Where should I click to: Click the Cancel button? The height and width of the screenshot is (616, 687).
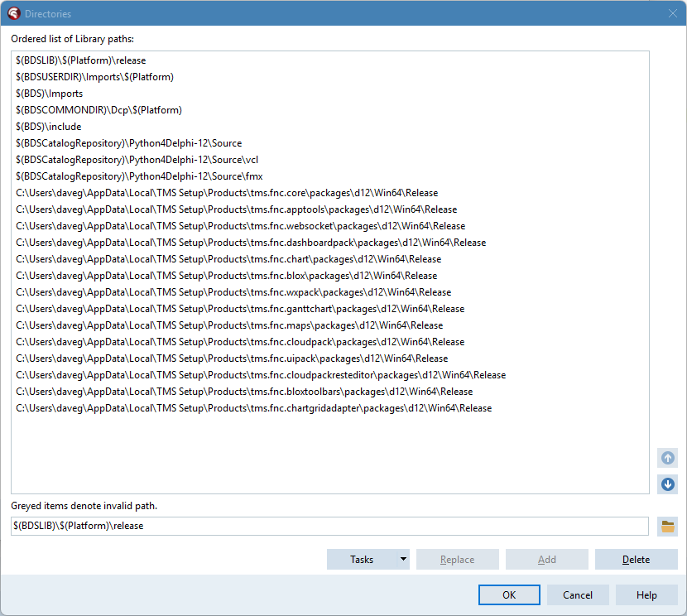coord(578,595)
